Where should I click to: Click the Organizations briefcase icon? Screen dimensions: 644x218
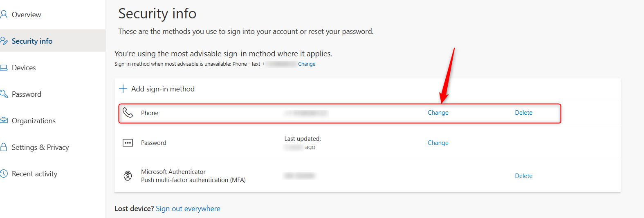point(4,120)
